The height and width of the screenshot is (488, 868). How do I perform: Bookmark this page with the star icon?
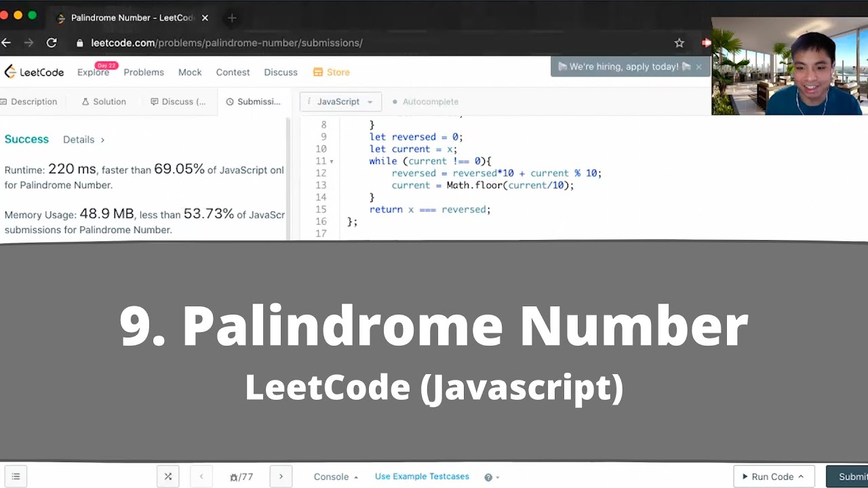tap(679, 43)
